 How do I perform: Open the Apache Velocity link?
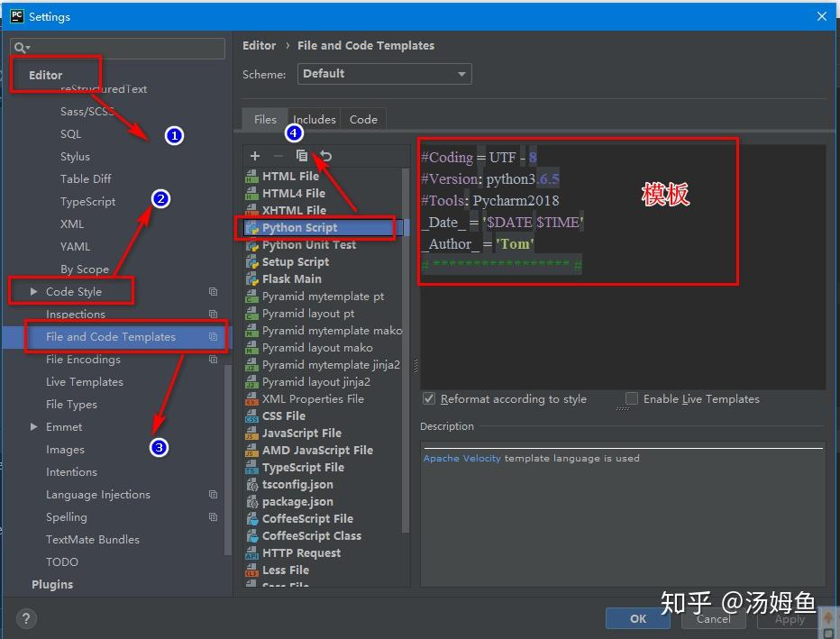[461, 459]
